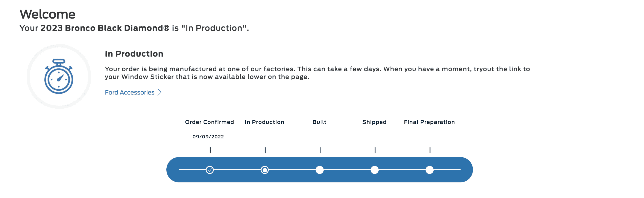644x198 pixels.
Task: Click the chevron next to Ford Accessories
Action: pos(159,92)
